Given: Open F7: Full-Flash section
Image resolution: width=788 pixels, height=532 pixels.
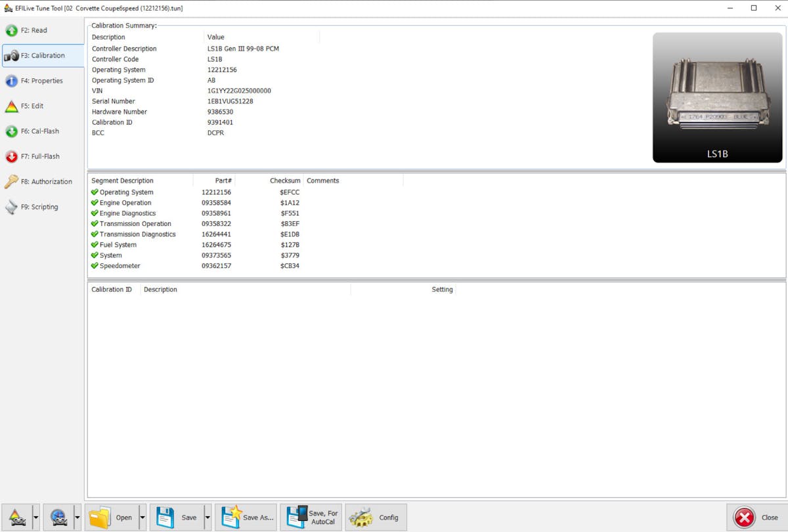Looking at the screenshot, I should (x=42, y=156).
